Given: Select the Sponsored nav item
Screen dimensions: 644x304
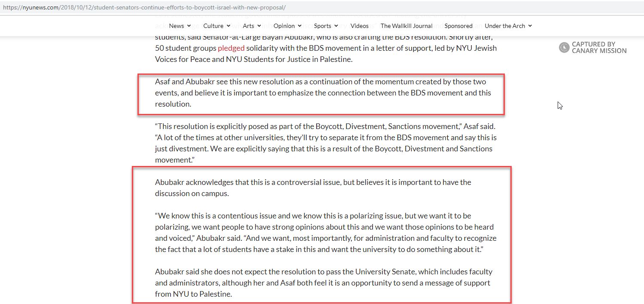Looking at the screenshot, I should coord(458,26).
